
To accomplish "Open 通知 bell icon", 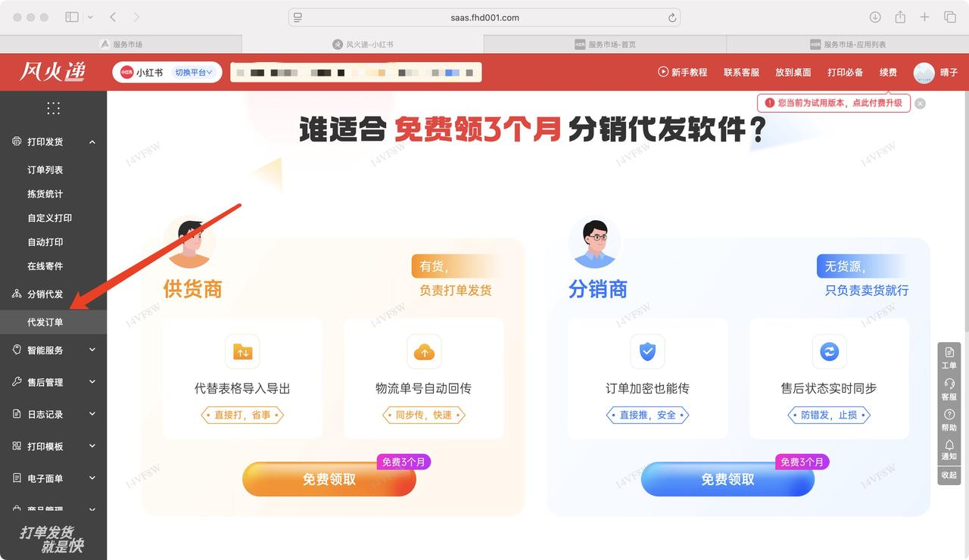I will point(949,445).
